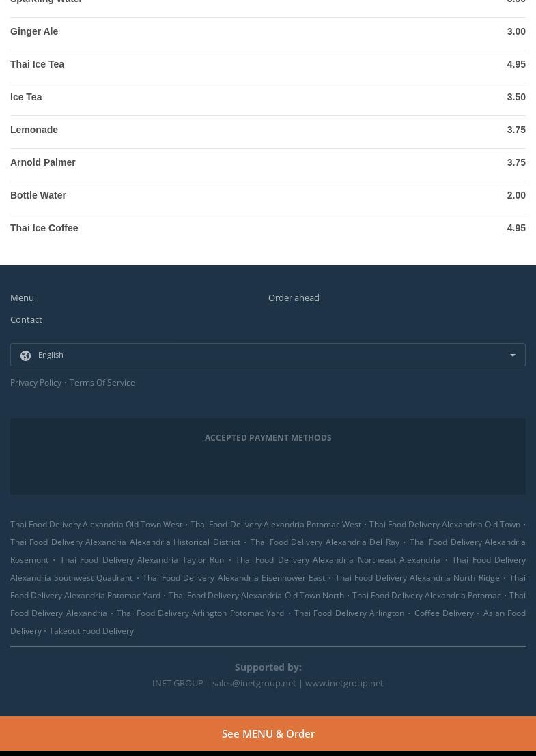Visit www.inetgroup.net website link

click(x=344, y=683)
